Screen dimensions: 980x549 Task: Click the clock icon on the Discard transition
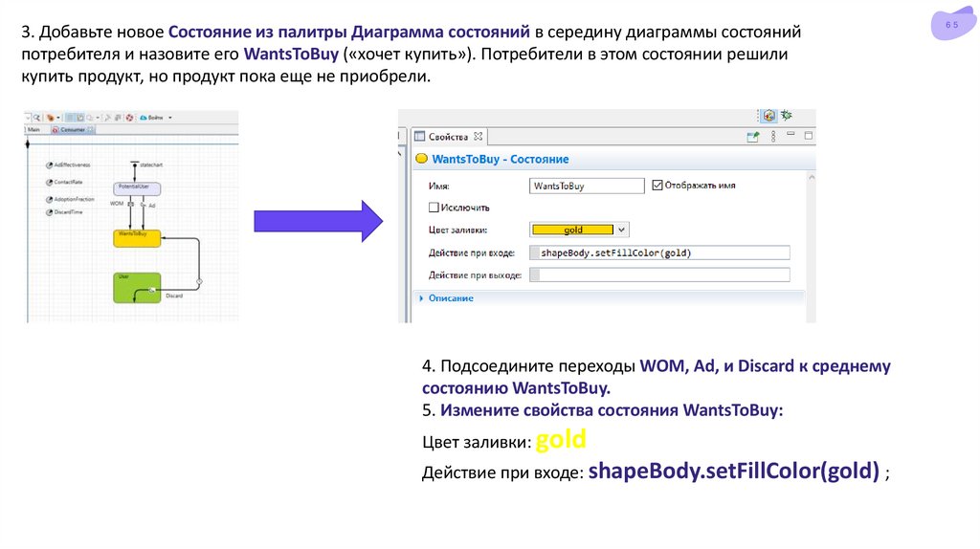199,282
